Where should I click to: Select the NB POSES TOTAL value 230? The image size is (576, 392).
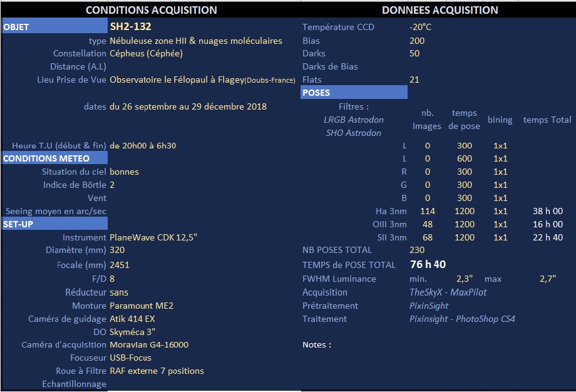(417, 250)
